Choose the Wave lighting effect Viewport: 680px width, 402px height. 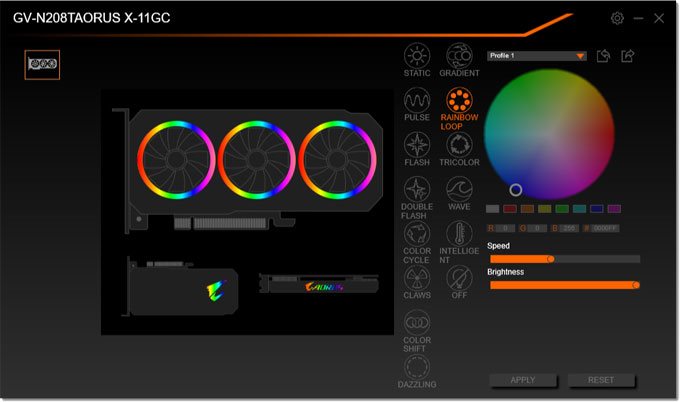click(459, 190)
